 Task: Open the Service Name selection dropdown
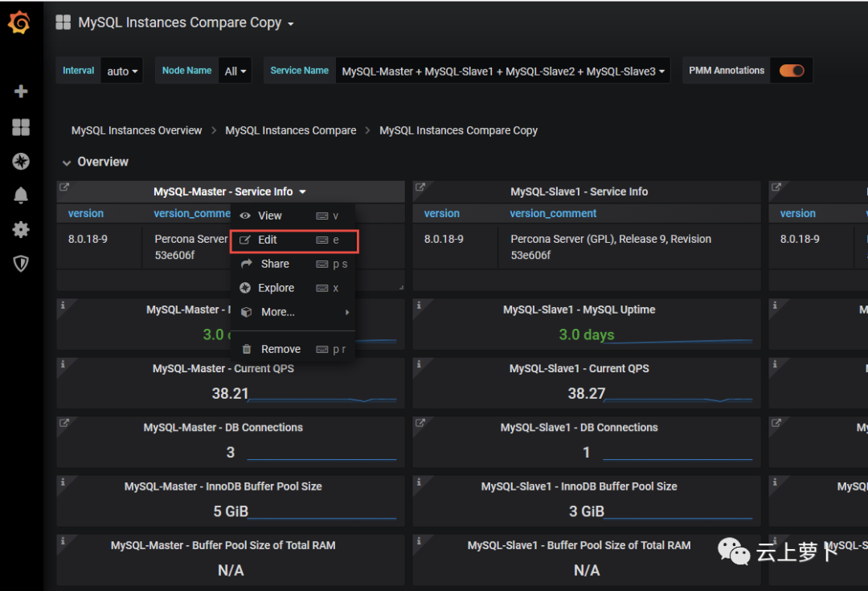[x=502, y=71]
